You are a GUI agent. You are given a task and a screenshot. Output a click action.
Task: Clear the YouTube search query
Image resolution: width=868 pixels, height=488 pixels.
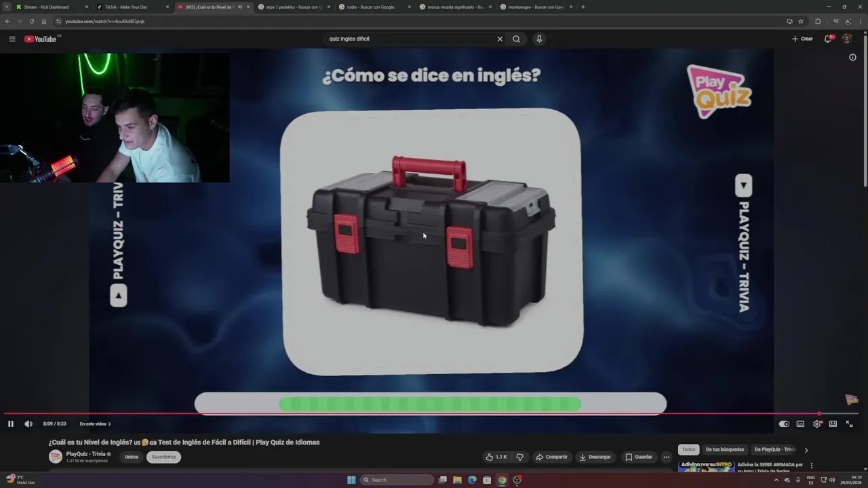[500, 39]
